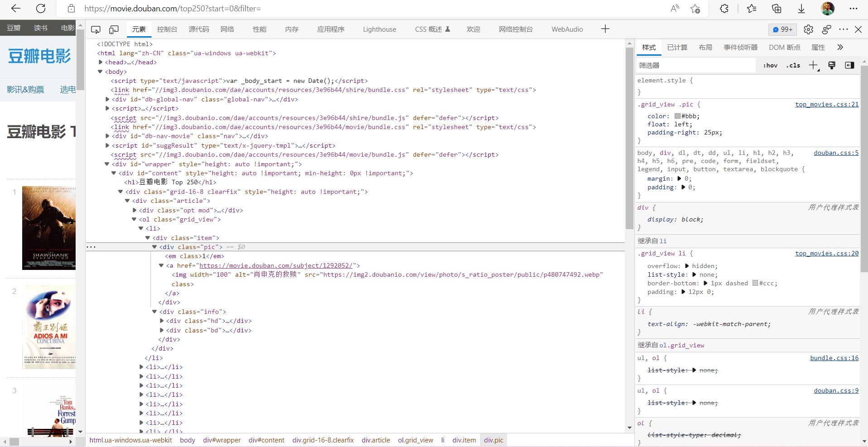Click the new style rule plus icon
The width and height of the screenshot is (868, 447).
tap(813, 66)
